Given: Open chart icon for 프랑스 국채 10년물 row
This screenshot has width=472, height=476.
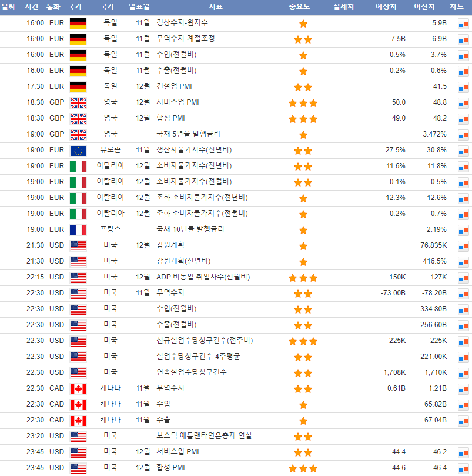Looking at the screenshot, I should coord(463,229).
